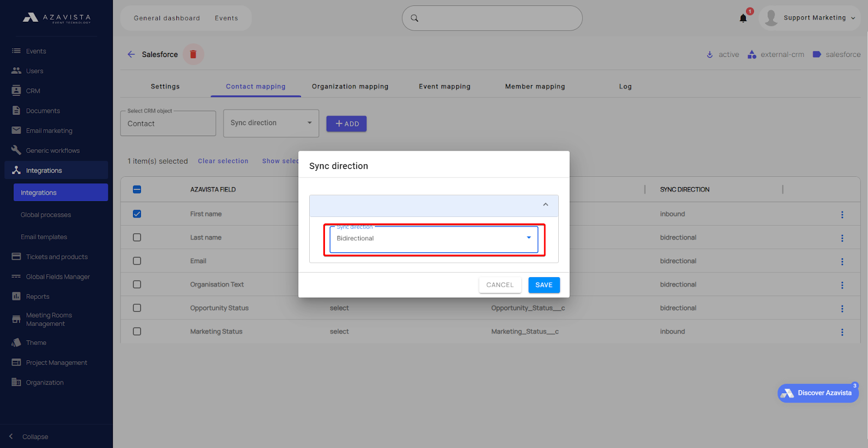This screenshot has width=868, height=448.
Task: Open Global processes submenu item
Action: coord(46,215)
